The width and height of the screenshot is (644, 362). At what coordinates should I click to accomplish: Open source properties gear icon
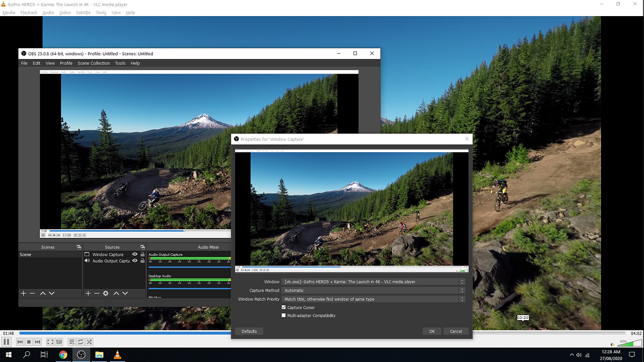pos(106,293)
